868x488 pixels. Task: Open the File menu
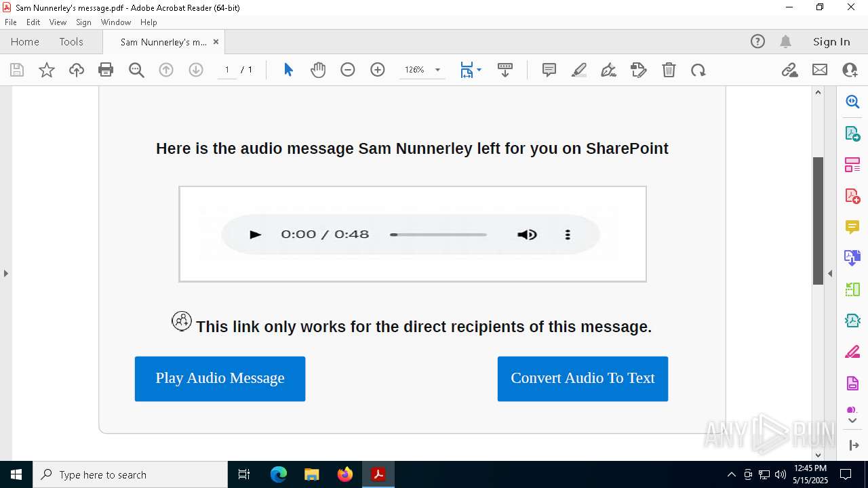10,22
